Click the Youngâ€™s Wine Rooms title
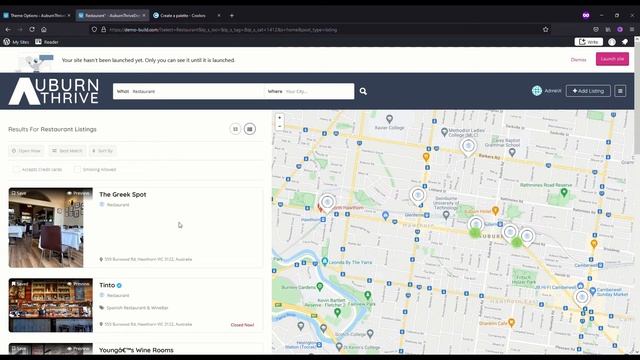Image resolution: width=640 pixels, height=360 pixels. click(136, 350)
